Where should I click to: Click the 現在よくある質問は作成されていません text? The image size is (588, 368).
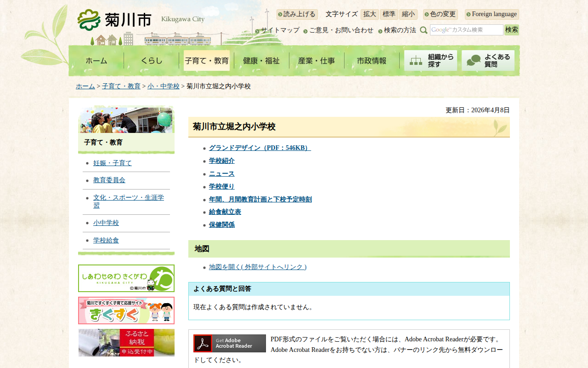[254, 307]
